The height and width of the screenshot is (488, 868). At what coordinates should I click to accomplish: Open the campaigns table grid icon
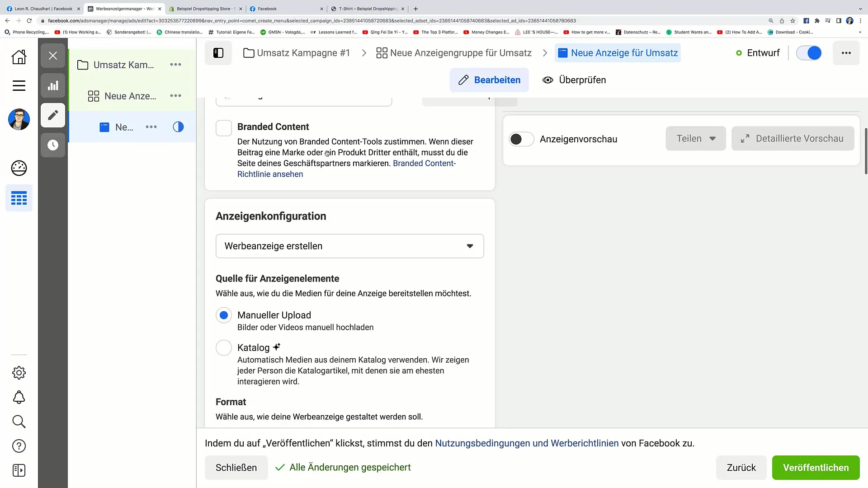19,198
